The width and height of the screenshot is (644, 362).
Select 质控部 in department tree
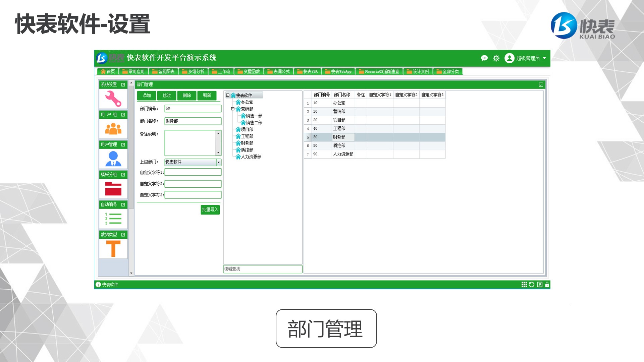tap(247, 150)
